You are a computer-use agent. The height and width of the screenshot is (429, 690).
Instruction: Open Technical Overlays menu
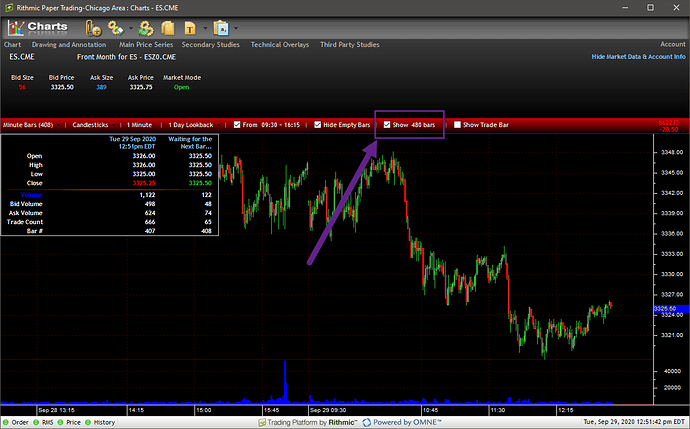pyautogui.click(x=280, y=44)
